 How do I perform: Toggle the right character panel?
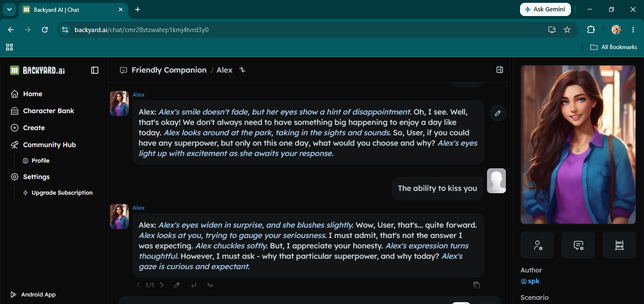[x=500, y=70]
